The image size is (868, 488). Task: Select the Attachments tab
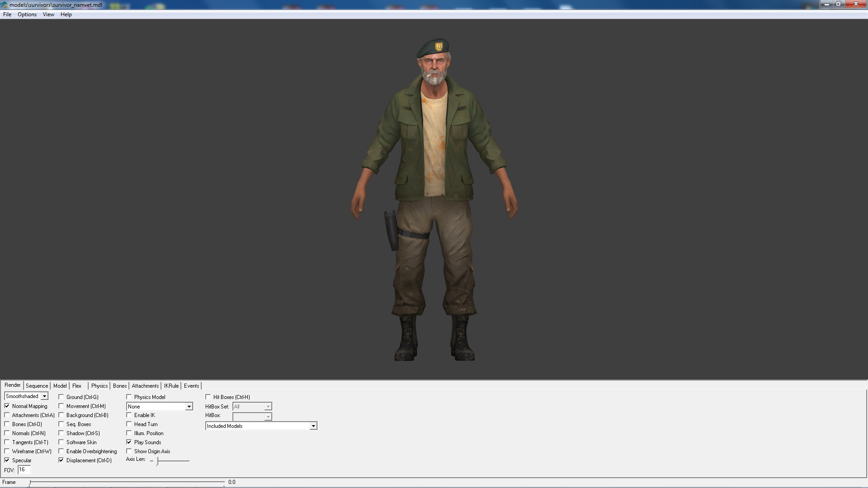tap(145, 386)
